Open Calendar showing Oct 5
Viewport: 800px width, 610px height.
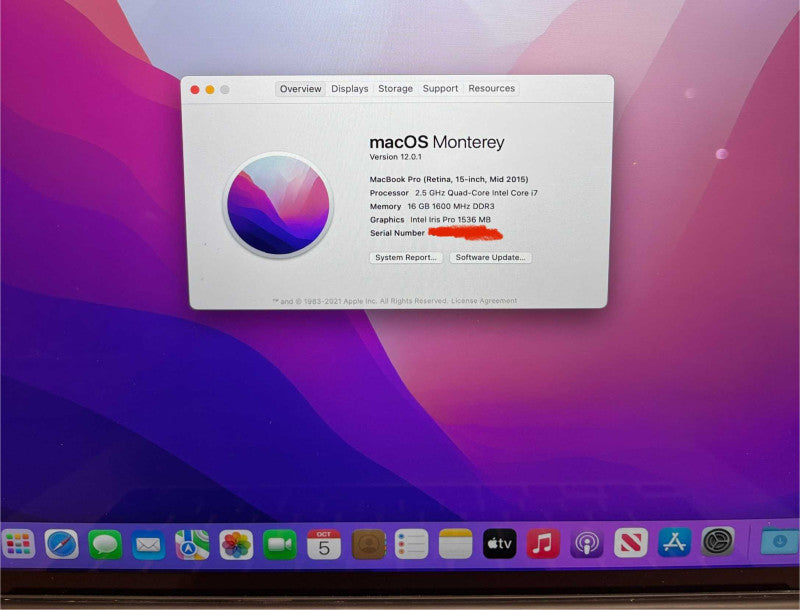point(324,544)
